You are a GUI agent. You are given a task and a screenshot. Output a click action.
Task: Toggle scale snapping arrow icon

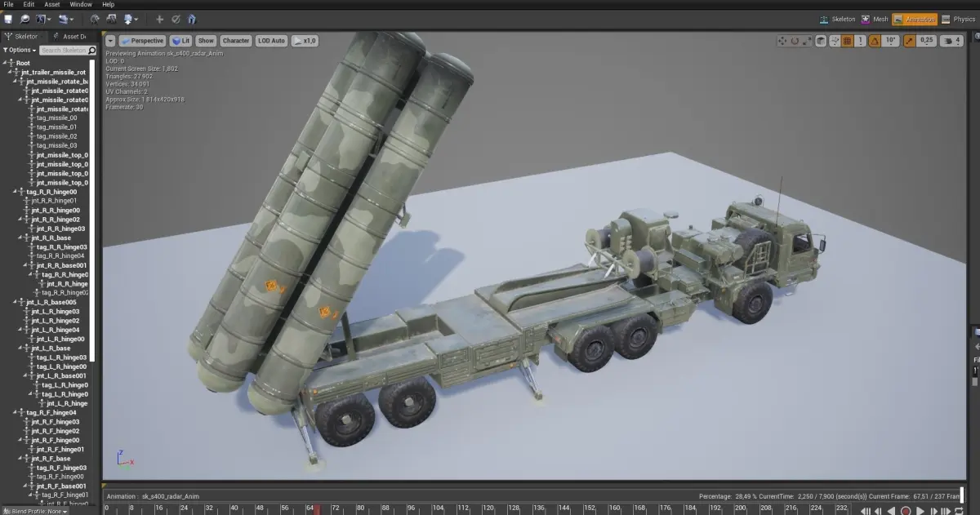[910, 41]
